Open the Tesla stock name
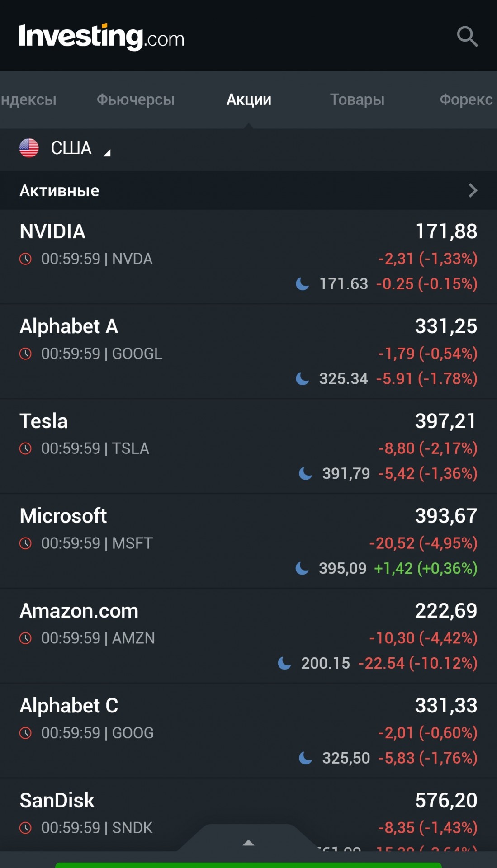Viewport: 497px width, 868px height. point(44,421)
